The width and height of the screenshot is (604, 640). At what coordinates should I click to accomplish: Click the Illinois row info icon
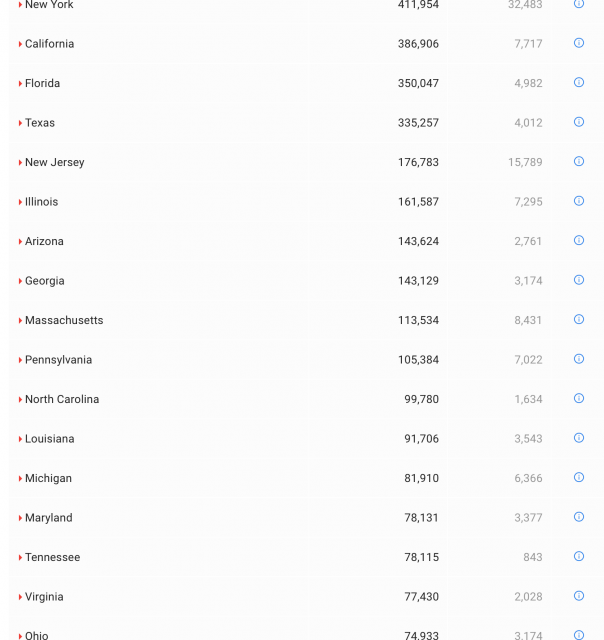pos(578,201)
